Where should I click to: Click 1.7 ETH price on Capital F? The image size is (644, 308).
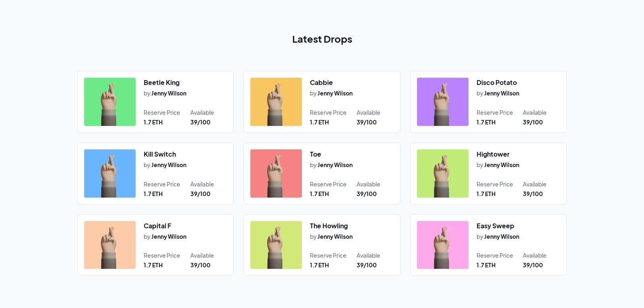pos(153,265)
